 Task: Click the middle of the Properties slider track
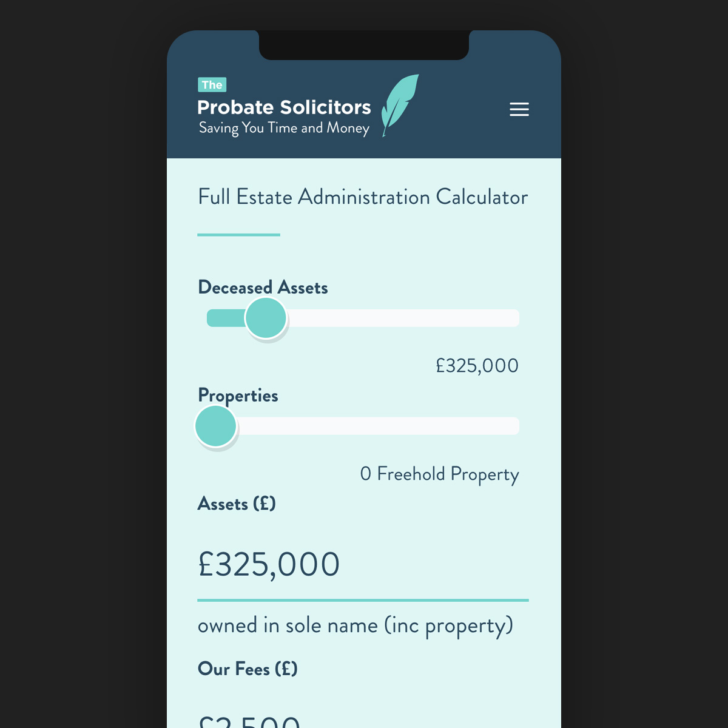363,426
